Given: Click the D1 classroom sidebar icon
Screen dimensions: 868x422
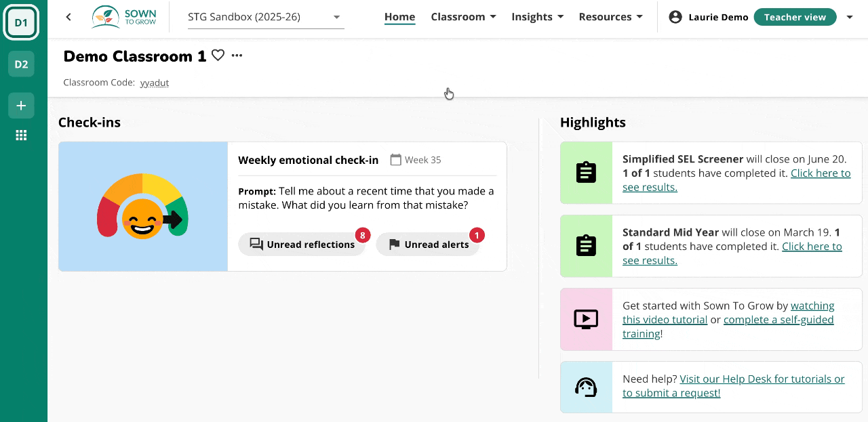Looking at the screenshot, I should coord(21,22).
